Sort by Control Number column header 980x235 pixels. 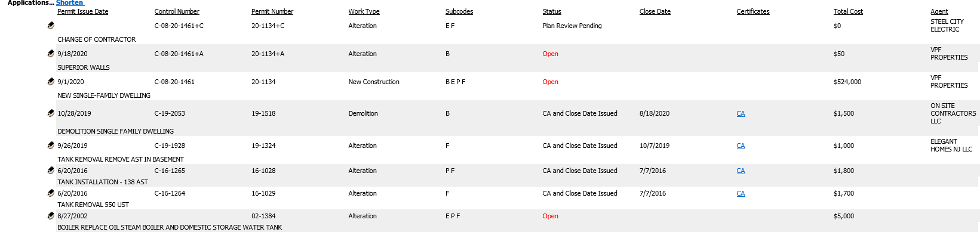point(177,12)
